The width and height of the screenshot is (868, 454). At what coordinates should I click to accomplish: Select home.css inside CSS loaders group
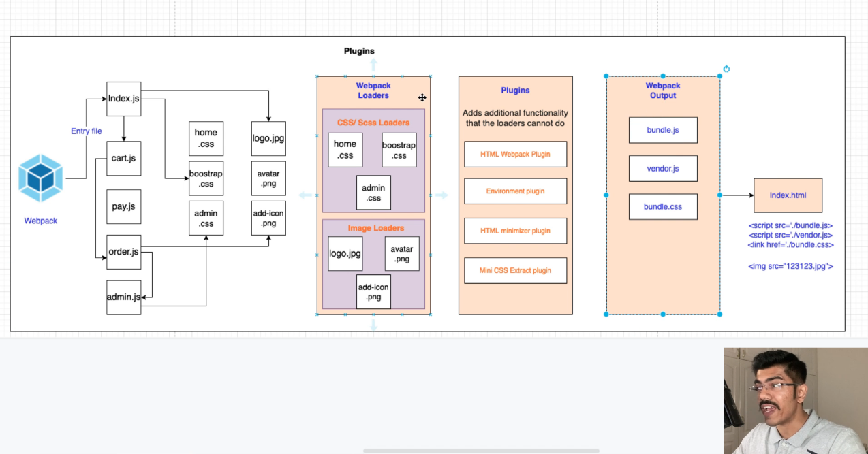point(345,150)
